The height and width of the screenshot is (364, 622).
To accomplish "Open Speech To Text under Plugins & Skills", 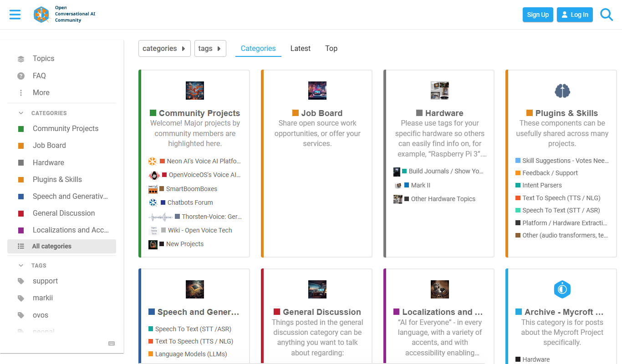I will [x=561, y=210].
